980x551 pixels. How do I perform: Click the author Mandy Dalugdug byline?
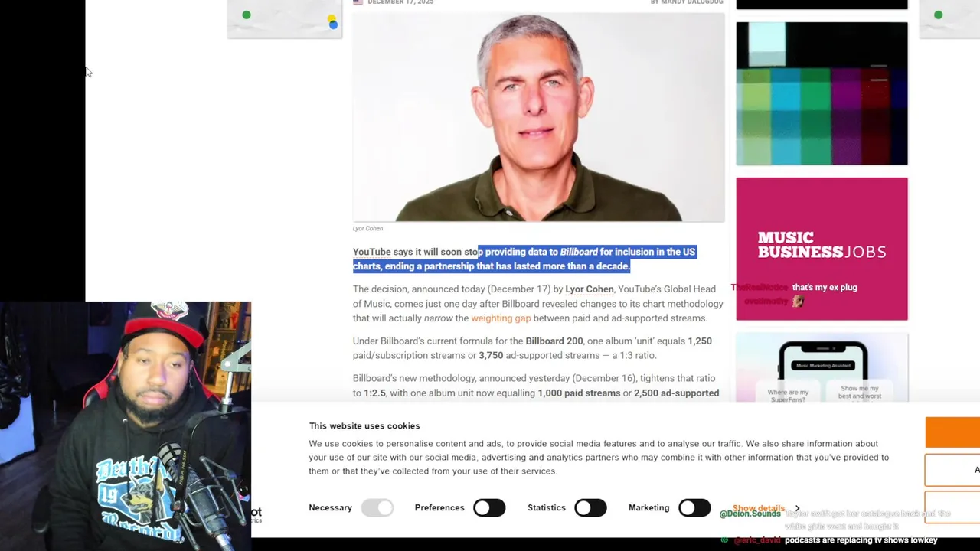(687, 2)
